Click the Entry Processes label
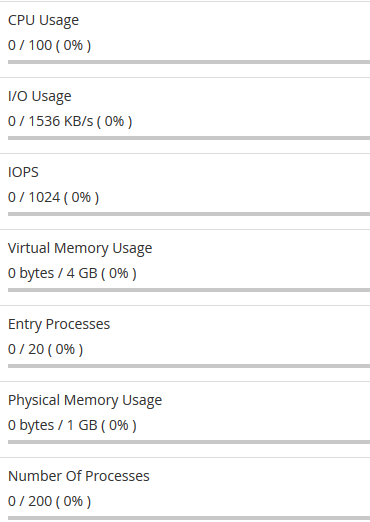The image size is (370, 522). (59, 324)
